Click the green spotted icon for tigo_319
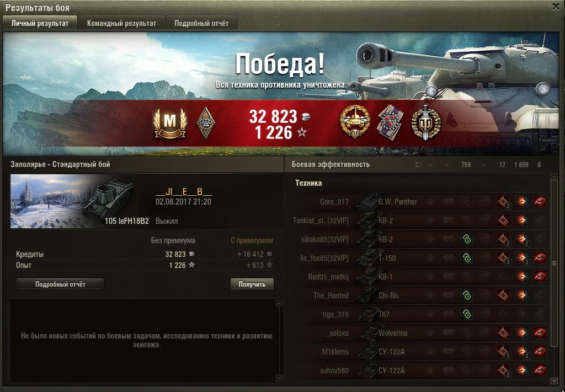This screenshot has height=392, width=565. click(x=467, y=314)
